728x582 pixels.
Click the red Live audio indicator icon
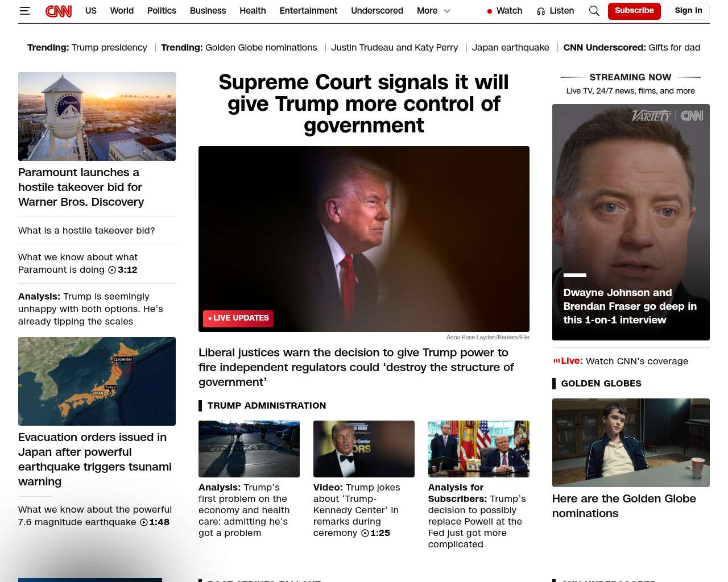point(556,360)
